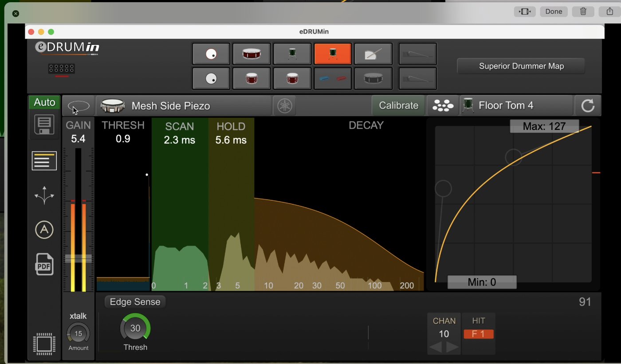Screen dimensions: 621x364
Task: Click the share icon in preview toolbar
Action: click(610, 12)
